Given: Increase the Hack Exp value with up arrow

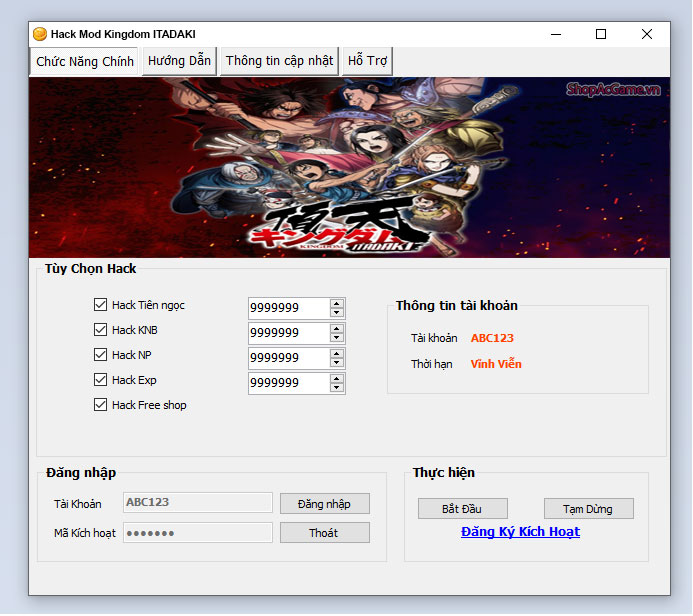Looking at the screenshot, I should (x=337, y=379).
